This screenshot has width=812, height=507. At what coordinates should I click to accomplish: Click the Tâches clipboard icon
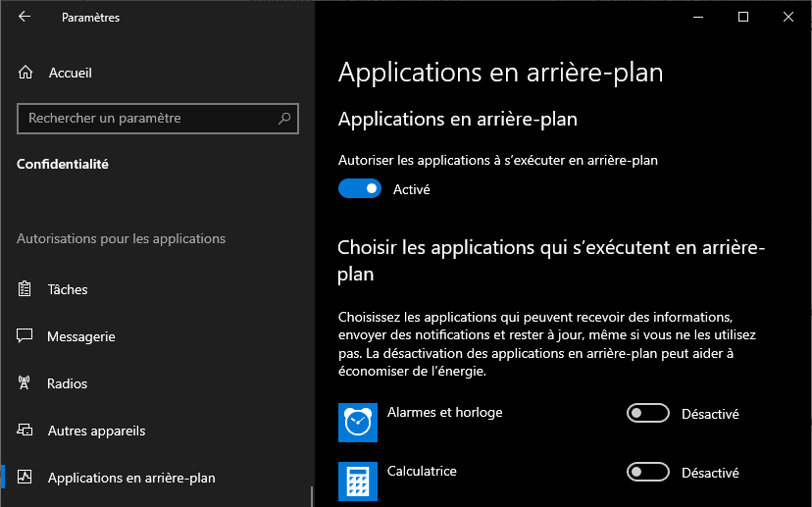[x=25, y=289]
